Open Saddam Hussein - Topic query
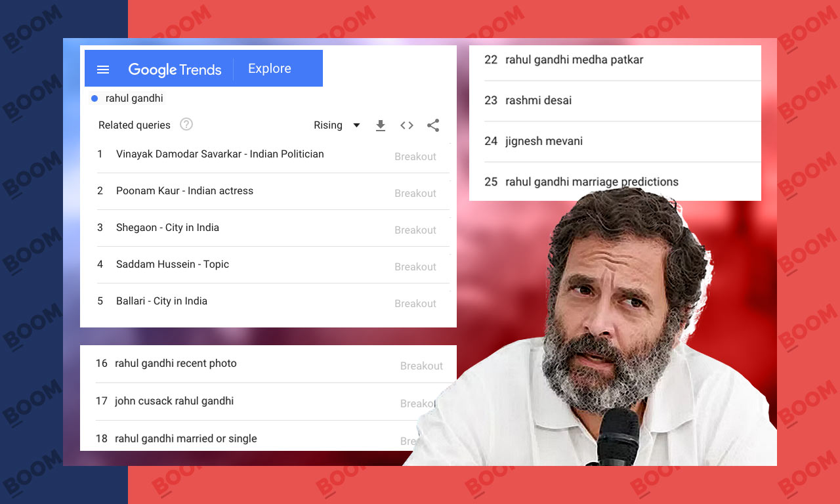Screen dimensions: 840x504 pyautogui.click(x=173, y=264)
